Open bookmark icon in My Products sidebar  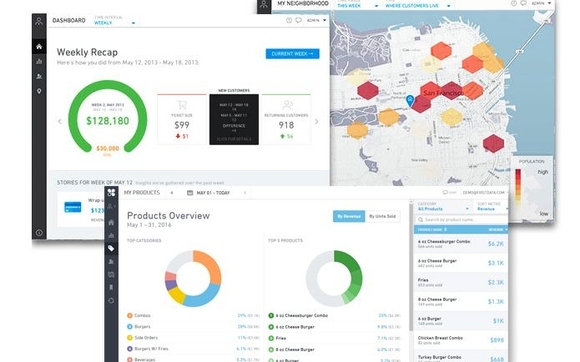(x=111, y=287)
